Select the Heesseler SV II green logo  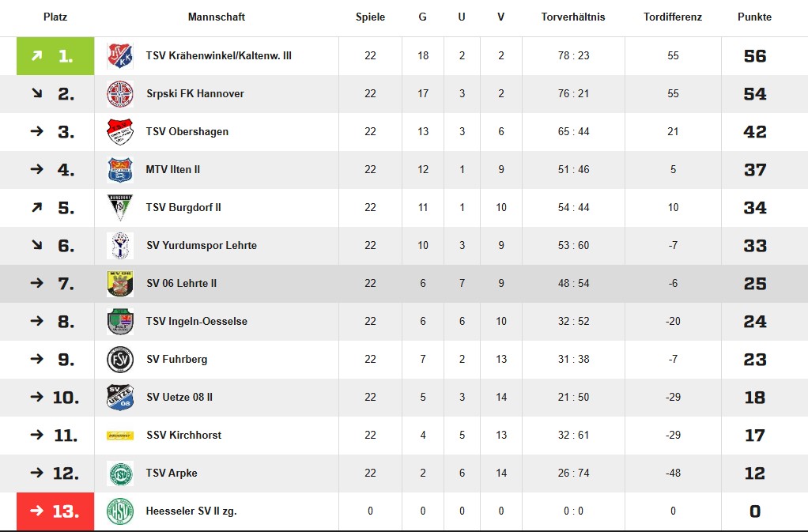pos(120,511)
